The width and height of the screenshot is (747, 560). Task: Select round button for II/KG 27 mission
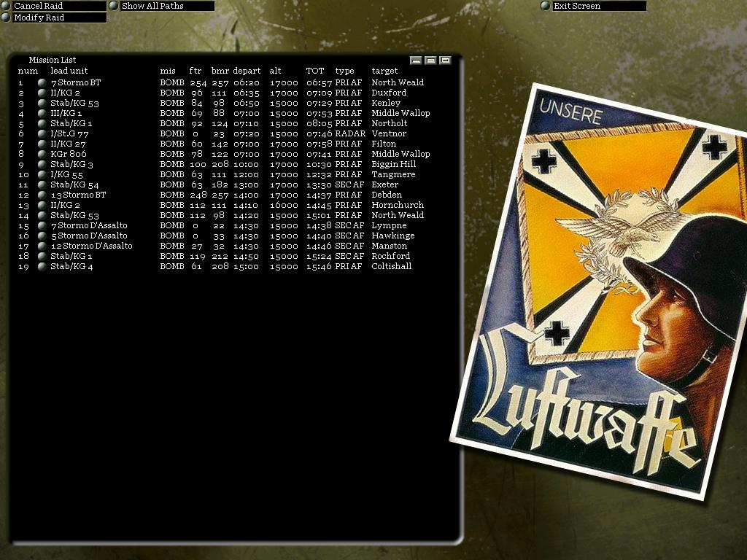[42, 144]
